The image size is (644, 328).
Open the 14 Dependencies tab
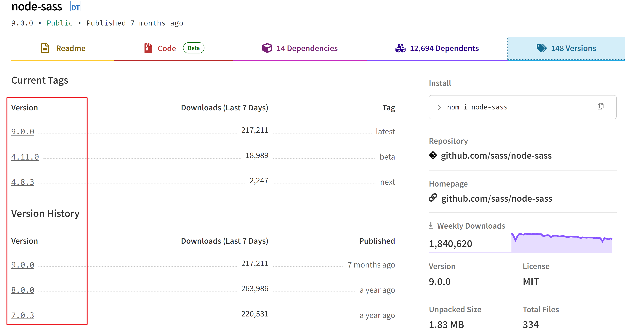pyautogui.click(x=300, y=48)
